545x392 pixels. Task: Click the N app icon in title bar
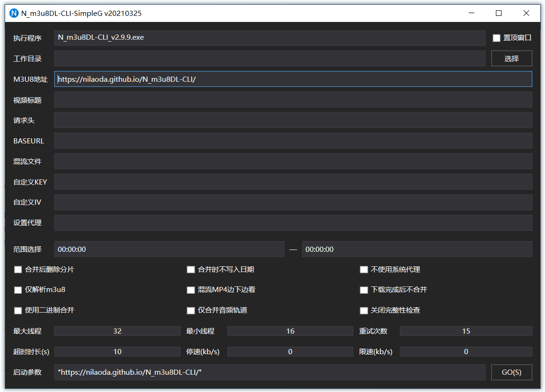point(14,13)
